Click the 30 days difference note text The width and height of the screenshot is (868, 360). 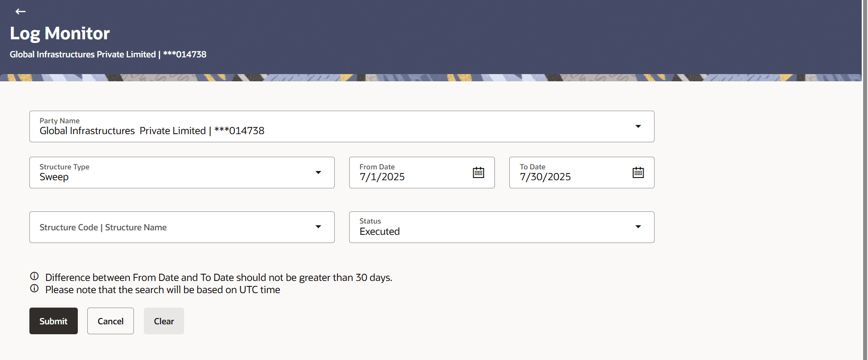[x=218, y=277]
